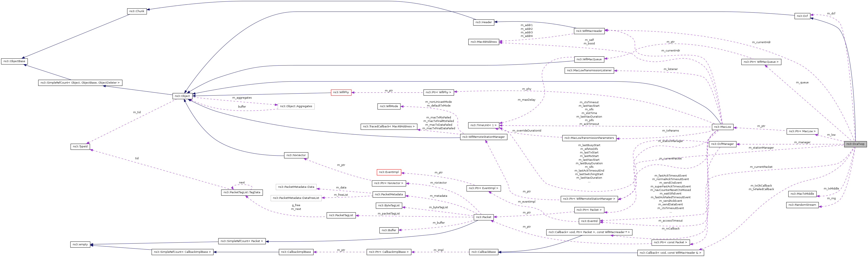Viewport: 868px width, 257px height.
Task: Select the ns3::Object node
Action: (182, 96)
